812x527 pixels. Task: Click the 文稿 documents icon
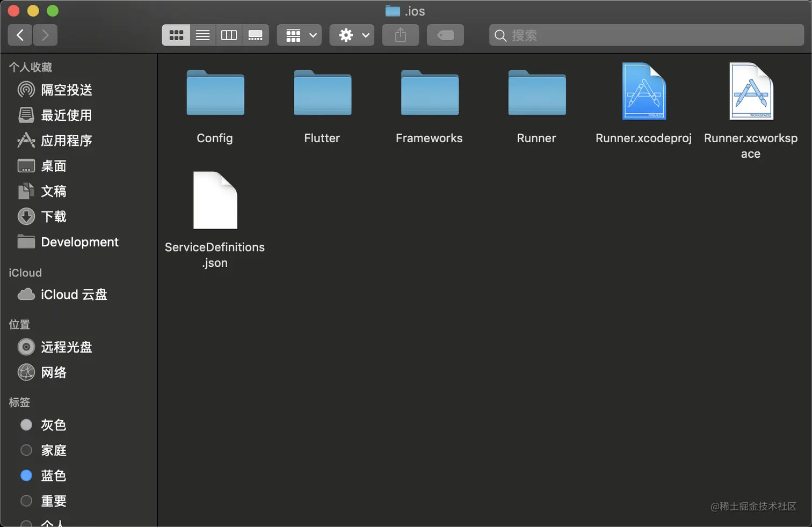coord(26,191)
